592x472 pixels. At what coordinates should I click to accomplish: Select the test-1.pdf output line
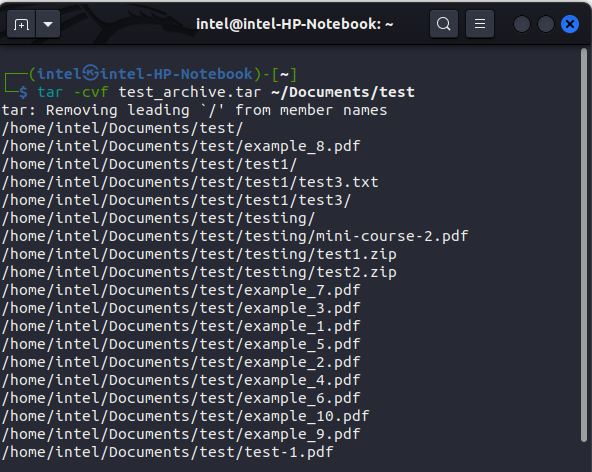coord(168,452)
